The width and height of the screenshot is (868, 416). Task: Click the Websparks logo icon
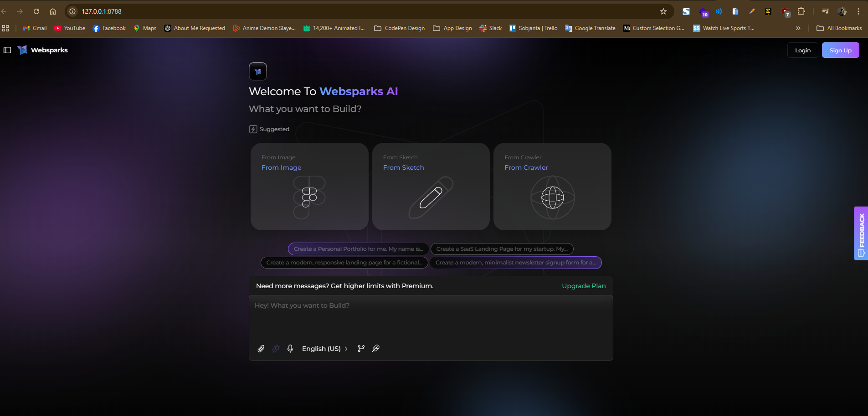click(x=22, y=50)
